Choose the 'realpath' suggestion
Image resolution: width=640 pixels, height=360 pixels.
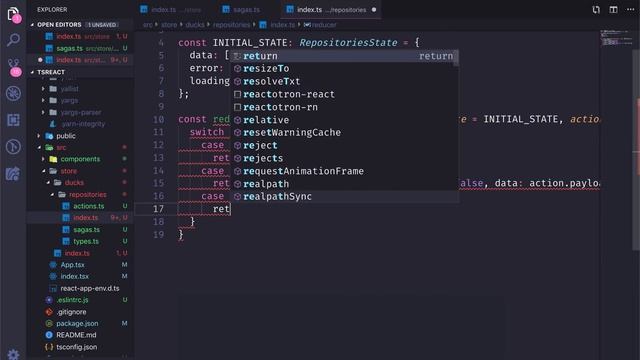pos(344,184)
